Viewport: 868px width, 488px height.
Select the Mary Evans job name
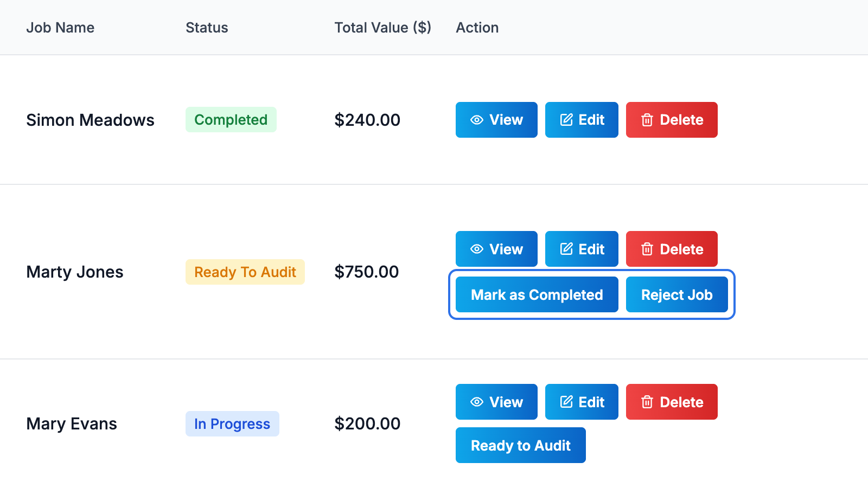tap(72, 423)
